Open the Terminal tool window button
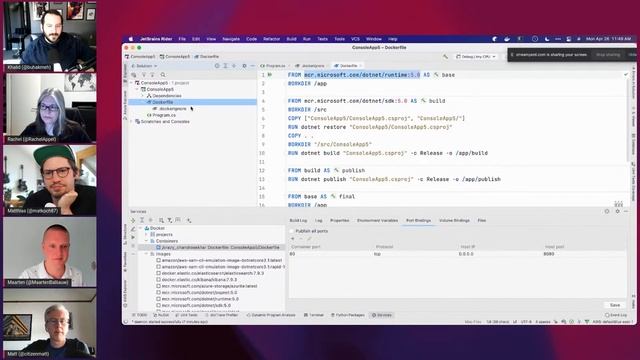The width and height of the screenshot is (640, 360). 314,315
